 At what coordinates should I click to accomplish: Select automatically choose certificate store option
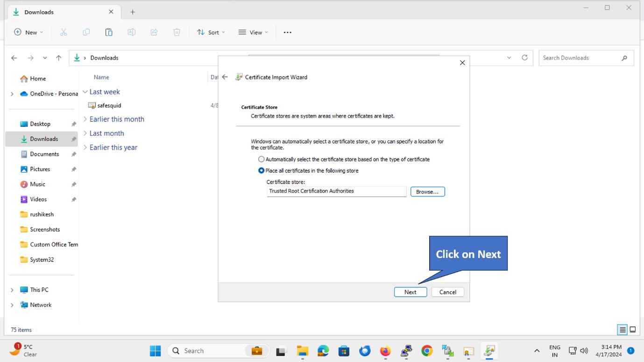tap(344, 159)
